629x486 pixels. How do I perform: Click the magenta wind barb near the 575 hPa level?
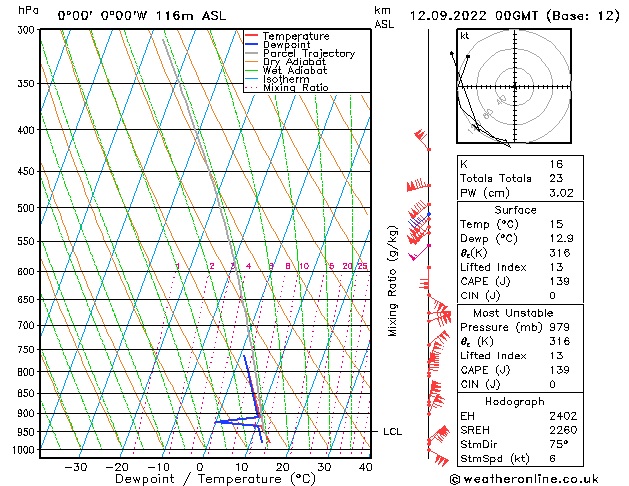coord(420,253)
